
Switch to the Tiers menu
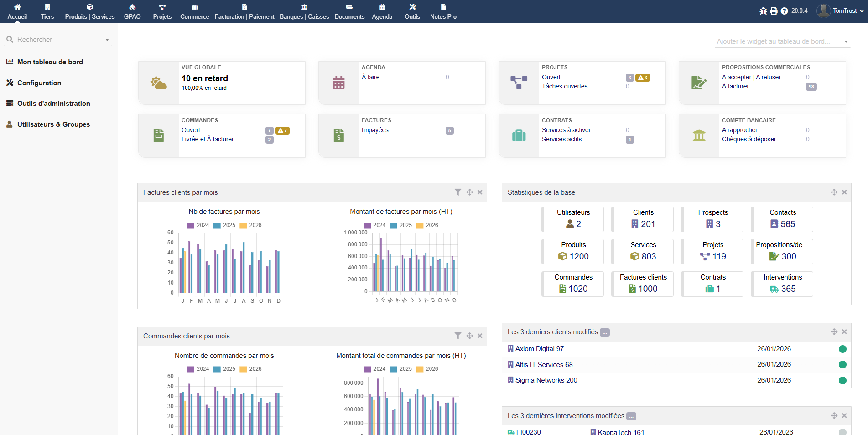point(47,11)
